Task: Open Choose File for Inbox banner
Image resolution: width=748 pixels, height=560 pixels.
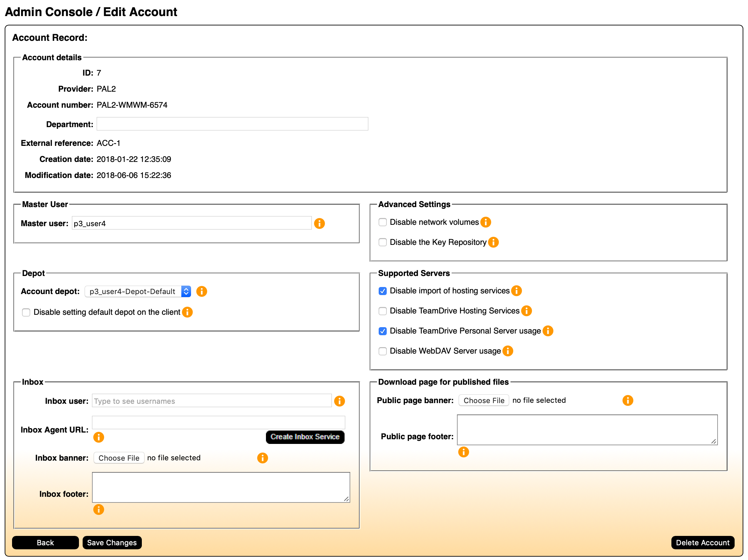Action: point(118,458)
